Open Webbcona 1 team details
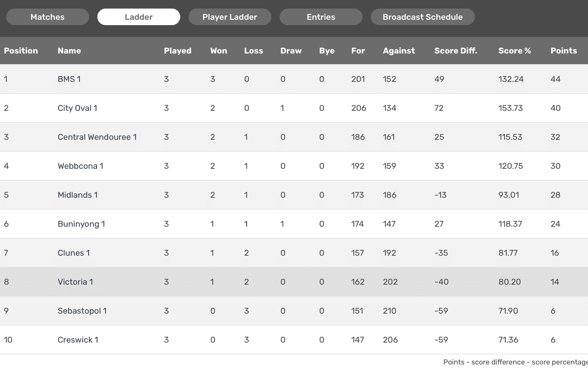Screen dimensions: 588x368 click(80, 166)
